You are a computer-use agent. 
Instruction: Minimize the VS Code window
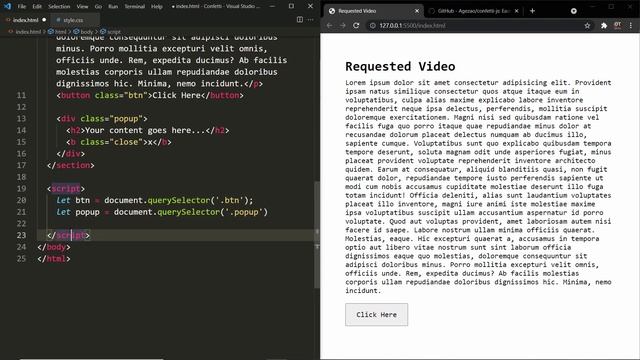click(272, 7)
